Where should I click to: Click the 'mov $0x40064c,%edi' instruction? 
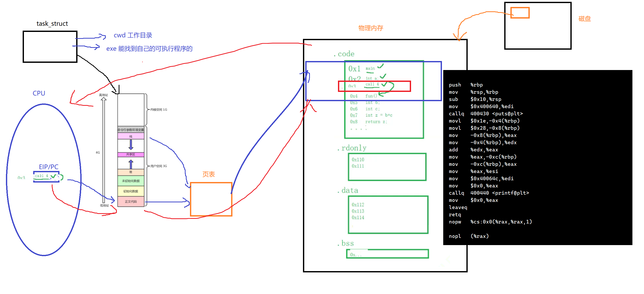tap(481, 178)
